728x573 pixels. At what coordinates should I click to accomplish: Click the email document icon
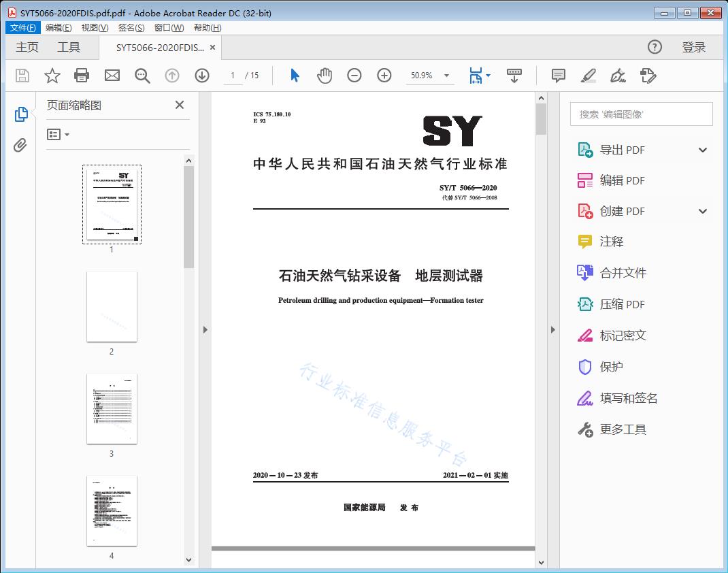112,76
